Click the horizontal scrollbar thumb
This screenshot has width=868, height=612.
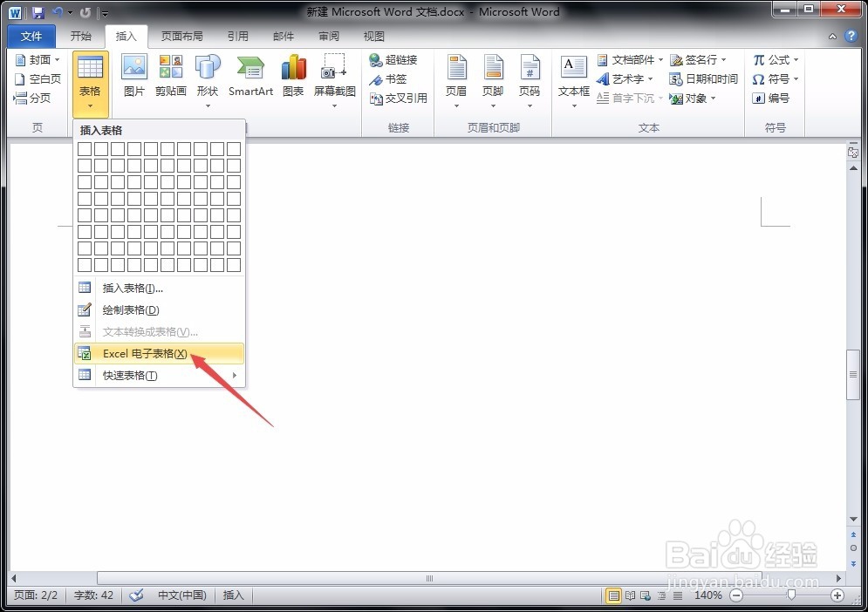click(429, 578)
